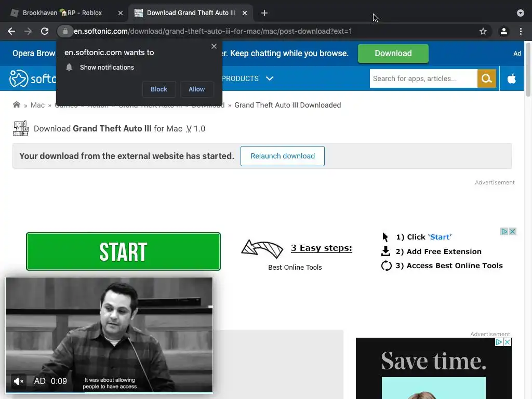Open the Chrome three-dot menu
This screenshot has height=399, width=532.
(x=521, y=31)
